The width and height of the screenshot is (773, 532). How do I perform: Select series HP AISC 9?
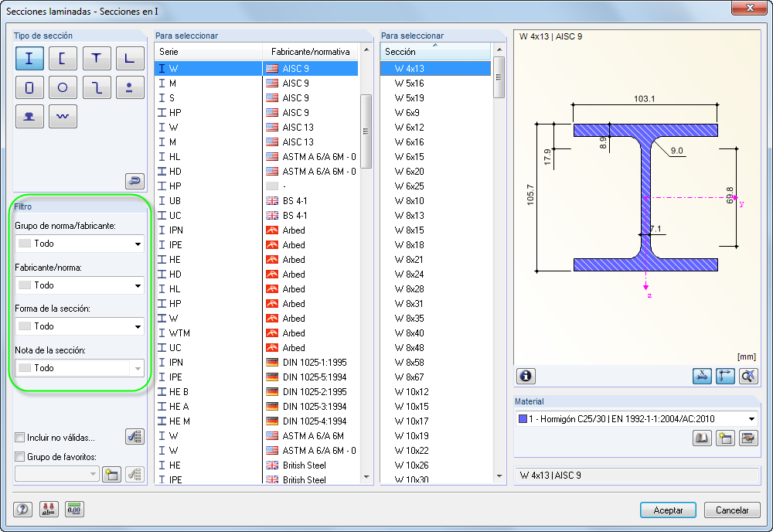click(257, 113)
